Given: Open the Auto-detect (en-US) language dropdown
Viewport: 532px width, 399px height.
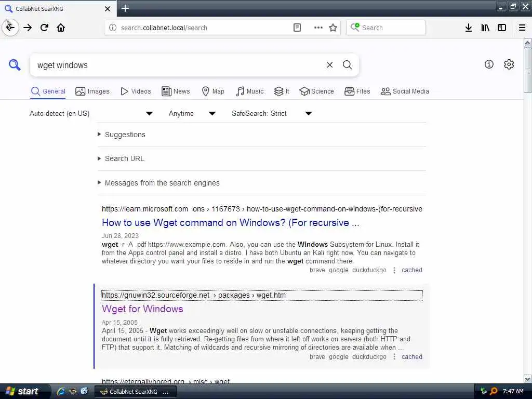Looking at the screenshot, I should (91, 113).
